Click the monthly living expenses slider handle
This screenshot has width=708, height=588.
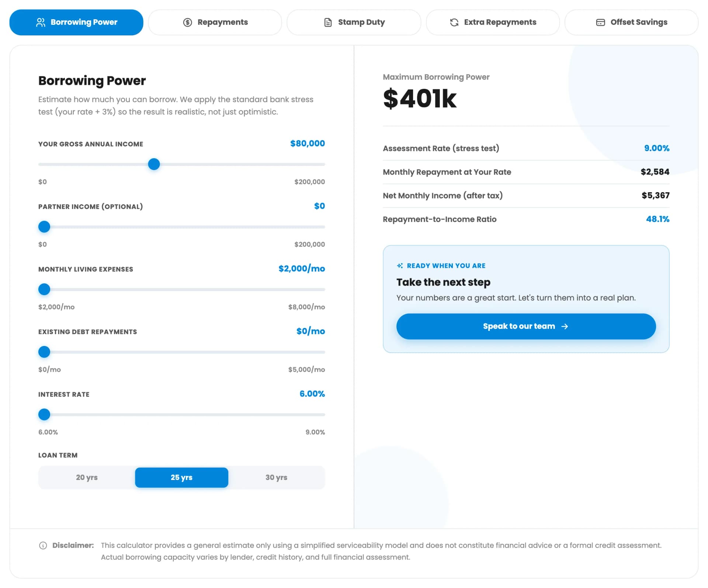pos(44,290)
